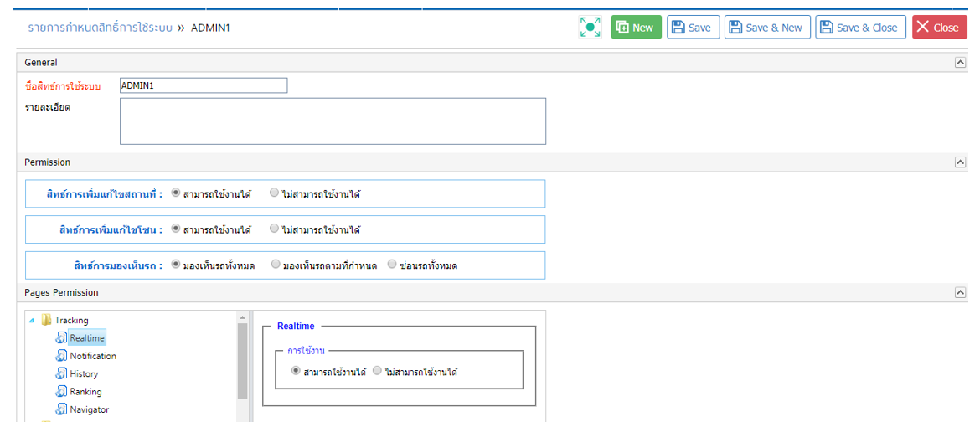Image resolution: width=980 pixels, height=422 pixels.
Task: Click the History page icon
Action: (x=61, y=374)
